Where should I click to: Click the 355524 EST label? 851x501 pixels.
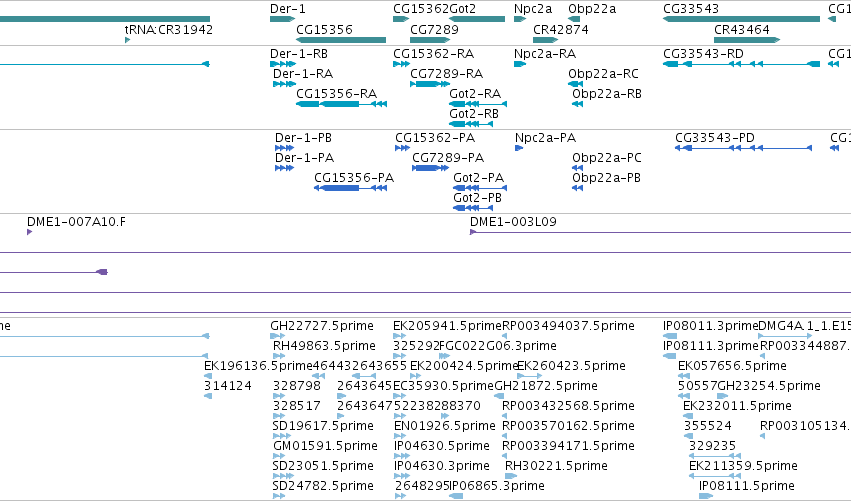[x=708, y=427]
